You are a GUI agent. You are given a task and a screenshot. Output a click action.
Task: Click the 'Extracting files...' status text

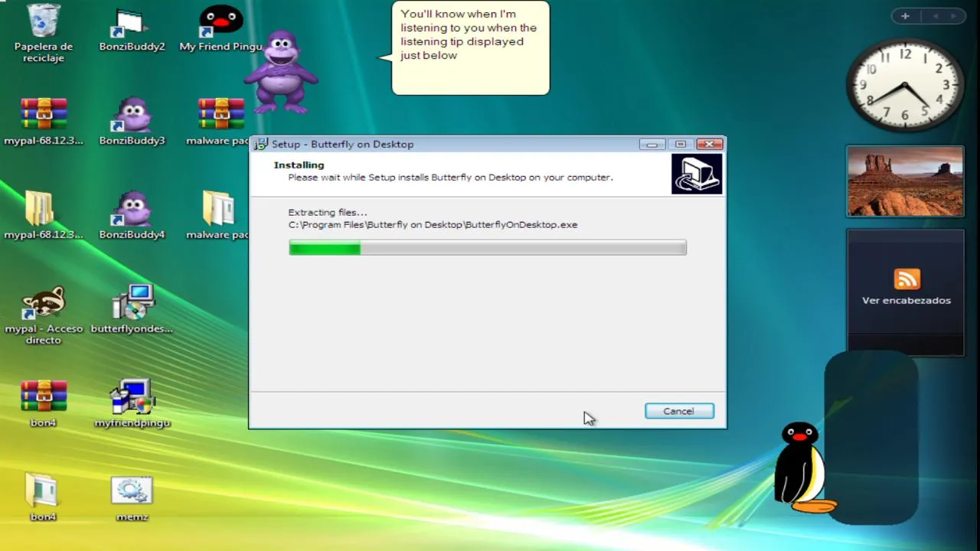(328, 212)
